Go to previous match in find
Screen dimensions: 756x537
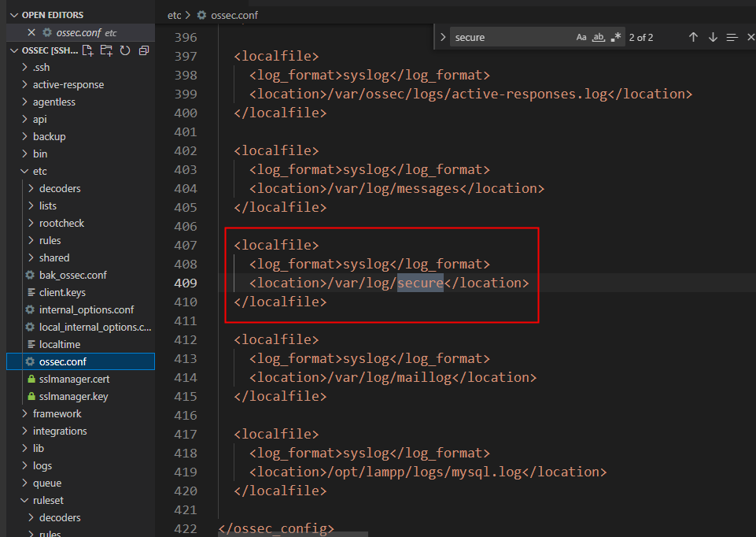point(693,37)
